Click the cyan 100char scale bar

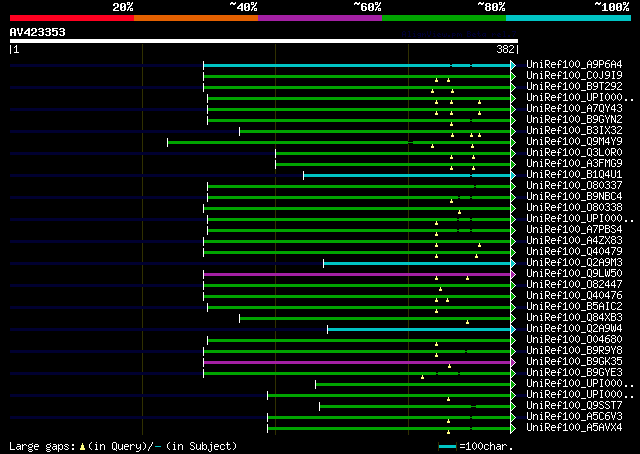[x=447, y=447]
